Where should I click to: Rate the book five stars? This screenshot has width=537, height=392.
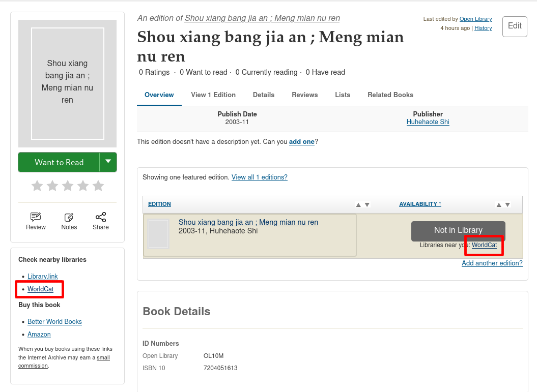pos(98,186)
